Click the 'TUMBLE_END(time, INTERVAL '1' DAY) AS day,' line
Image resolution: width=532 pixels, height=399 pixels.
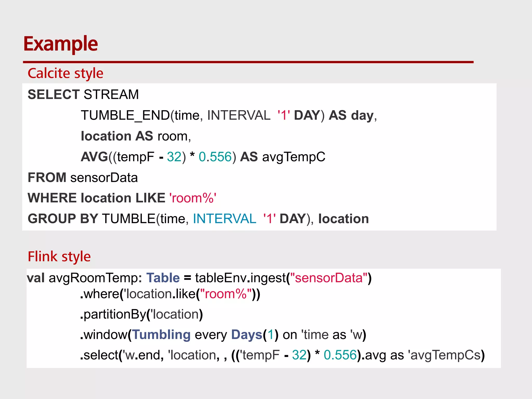[229, 115]
